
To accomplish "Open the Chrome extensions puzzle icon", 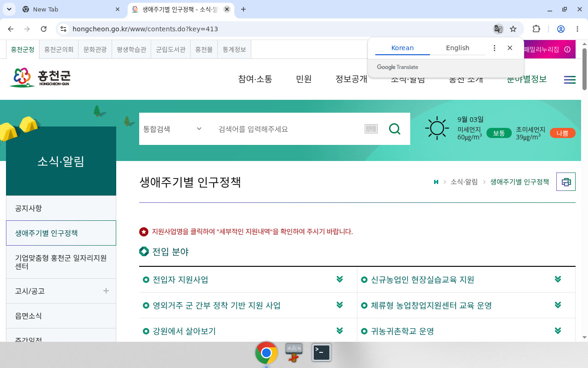I will point(536,29).
